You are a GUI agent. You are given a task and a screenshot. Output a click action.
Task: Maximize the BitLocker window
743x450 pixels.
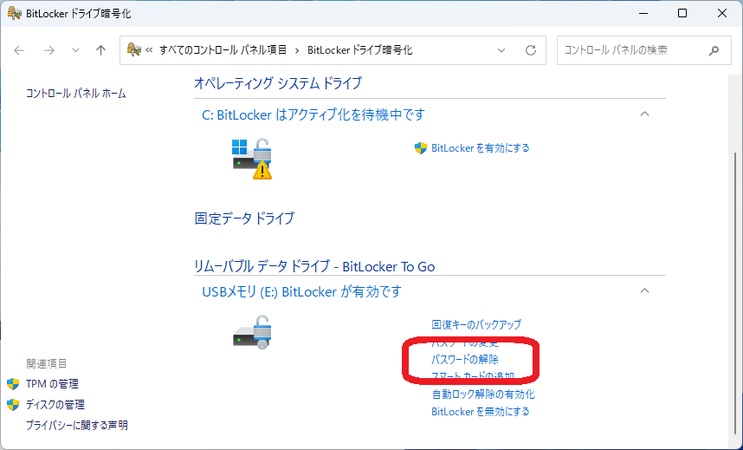tap(682, 13)
